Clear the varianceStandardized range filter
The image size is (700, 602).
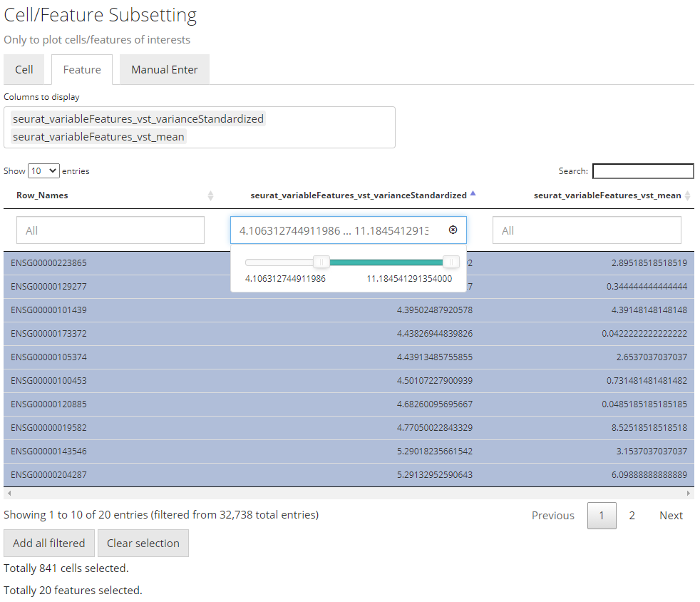tap(453, 230)
